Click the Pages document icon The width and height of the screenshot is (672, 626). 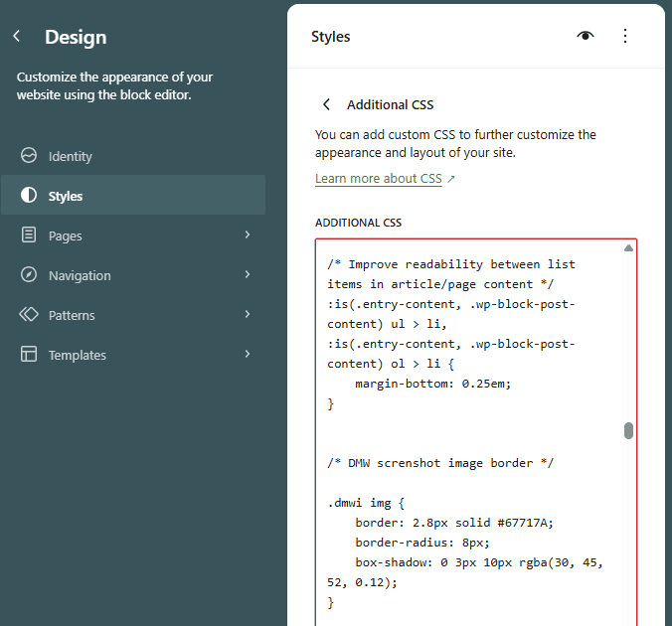click(x=29, y=235)
